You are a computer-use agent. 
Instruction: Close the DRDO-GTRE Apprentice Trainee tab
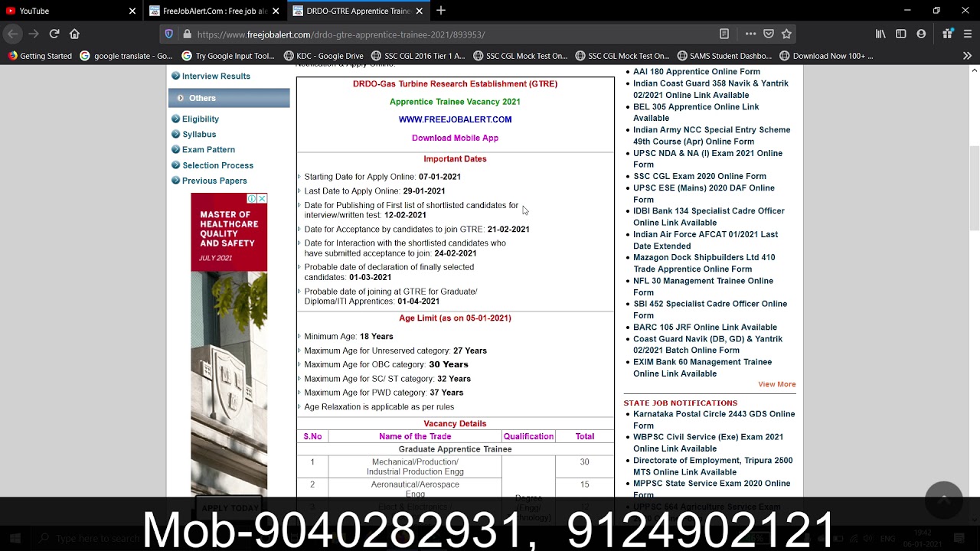(420, 11)
